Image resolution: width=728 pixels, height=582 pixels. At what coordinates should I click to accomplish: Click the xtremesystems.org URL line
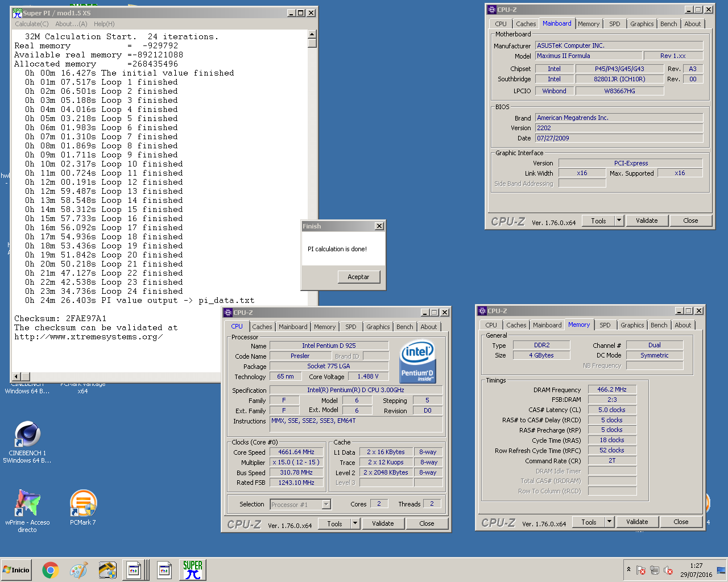(89, 337)
